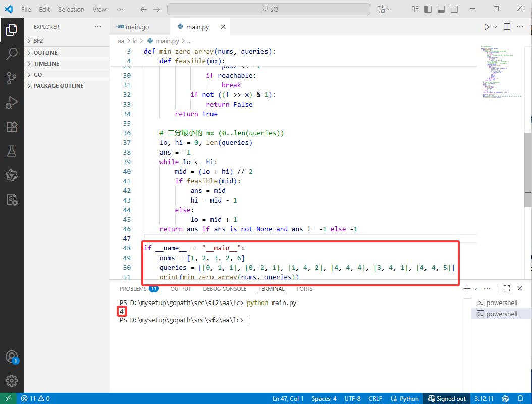The width and height of the screenshot is (532, 404).
Task: Go back with the navigation arrow
Action: point(143,9)
